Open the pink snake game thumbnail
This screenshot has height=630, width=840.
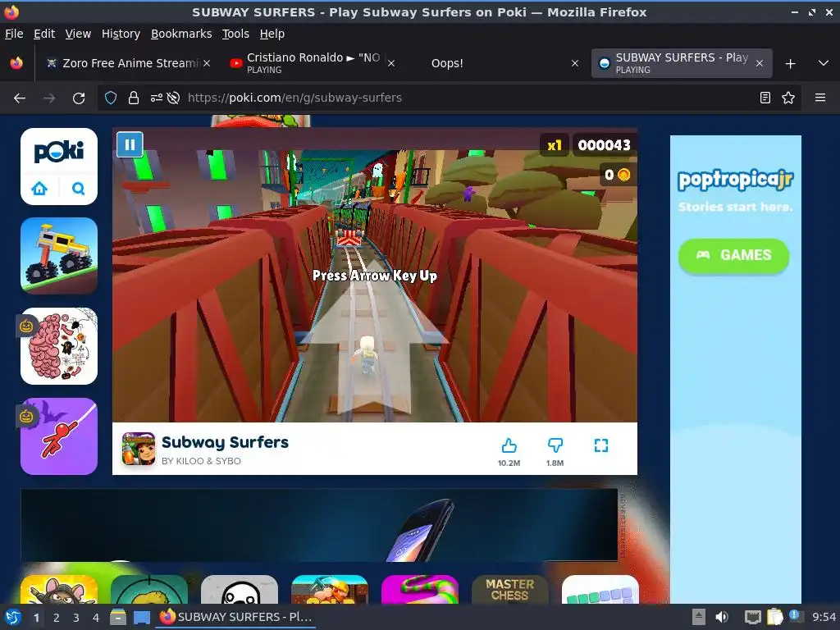pos(420,589)
